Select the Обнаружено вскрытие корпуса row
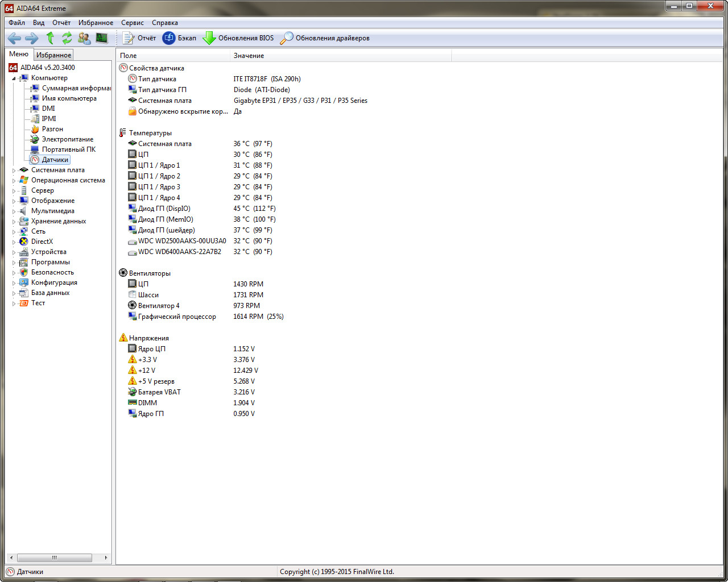728x582 pixels. (185, 111)
